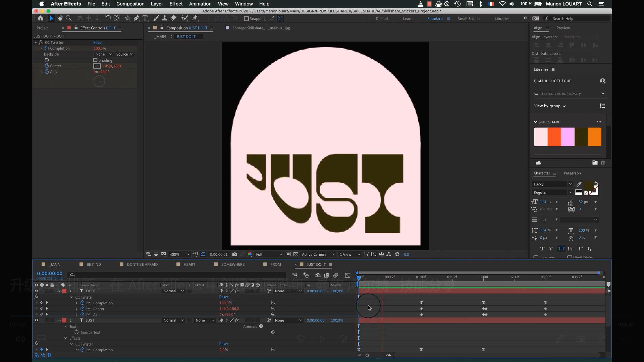Toggle the transparency grid icon
Image resolution: width=644 pixels, height=362 pixels.
(296, 254)
